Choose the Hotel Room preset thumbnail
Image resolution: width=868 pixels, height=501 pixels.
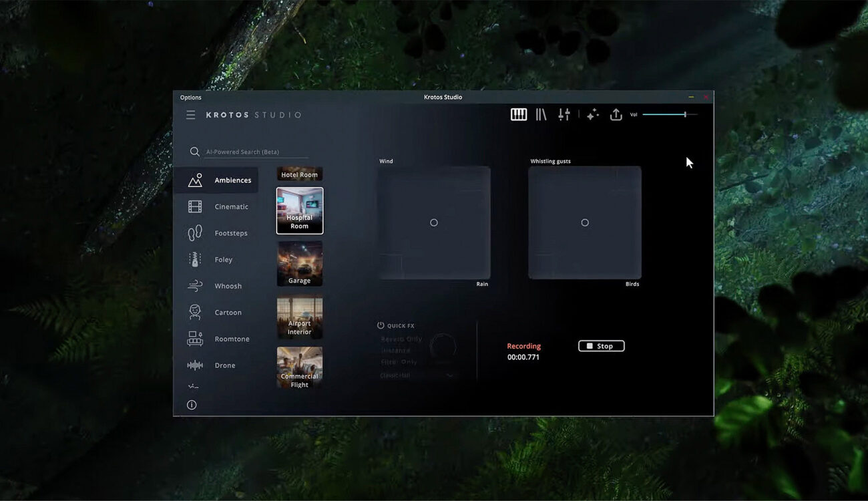[300, 174]
